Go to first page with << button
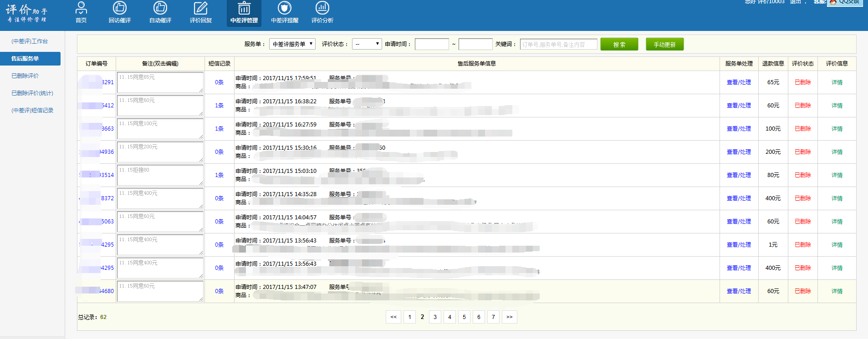This screenshot has height=339, width=868. pyautogui.click(x=393, y=317)
